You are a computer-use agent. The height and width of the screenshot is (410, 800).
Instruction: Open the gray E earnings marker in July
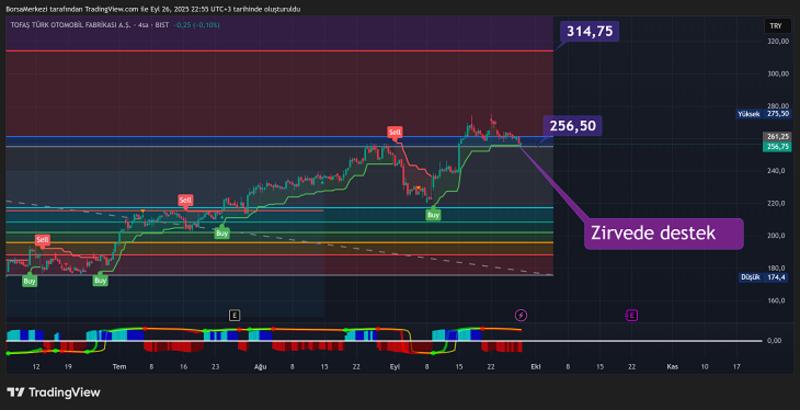tap(234, 315)
